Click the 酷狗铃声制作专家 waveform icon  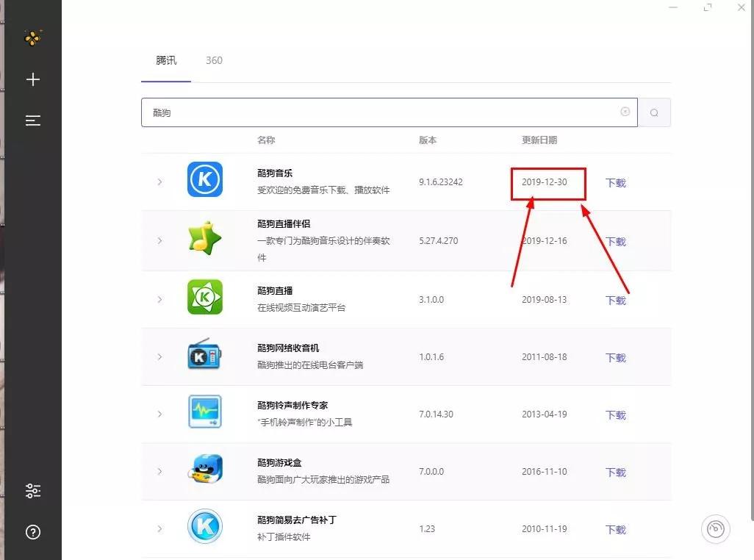pos(205,411)
